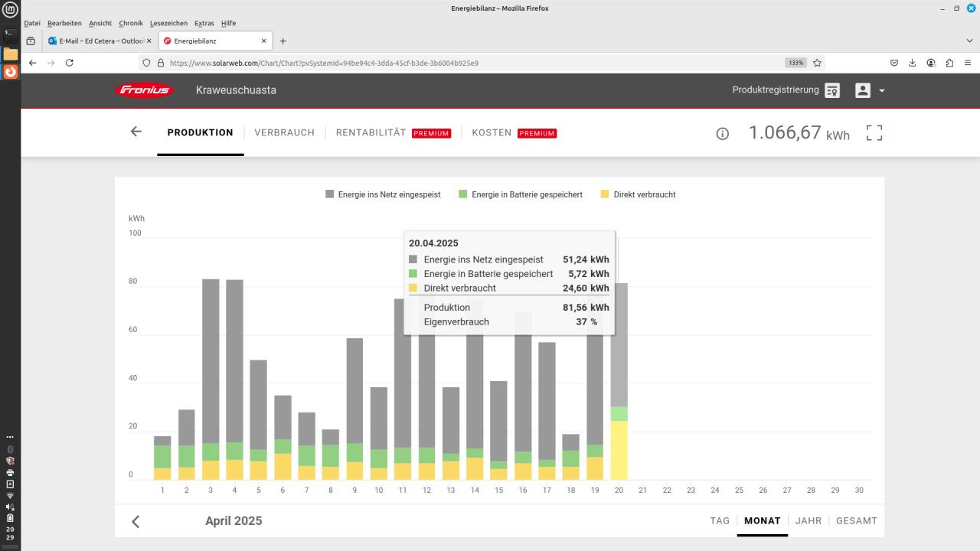The image size is (980, 551).
Task: Open the list all tabs dropdown
Action: 969,41
